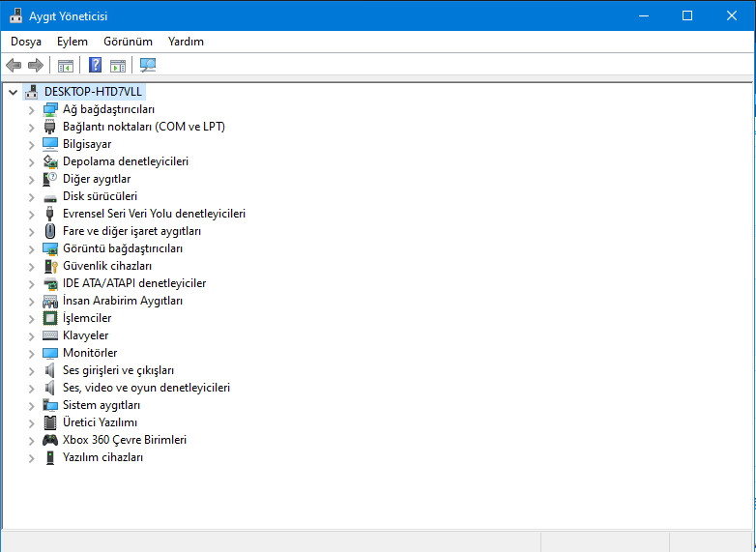This screenshot has height=552, width=756.
Task: Open the Eylem menu
Action: [73, 42]
